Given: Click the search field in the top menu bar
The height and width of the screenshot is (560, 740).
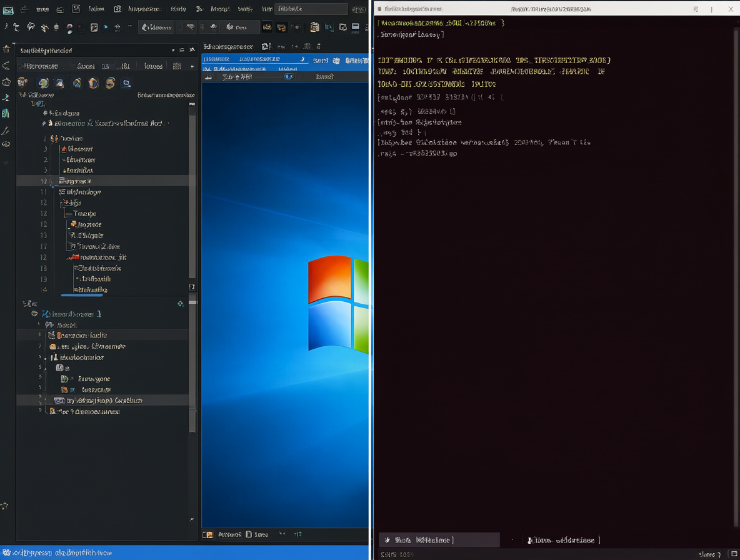Looking at the screenshot, I should (x=311, y=9).
